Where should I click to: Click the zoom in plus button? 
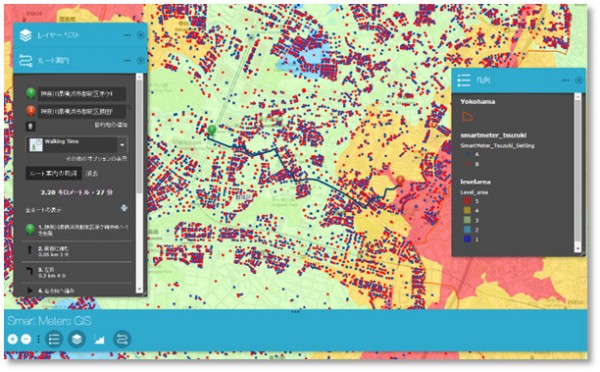click(x=13, y=339)
